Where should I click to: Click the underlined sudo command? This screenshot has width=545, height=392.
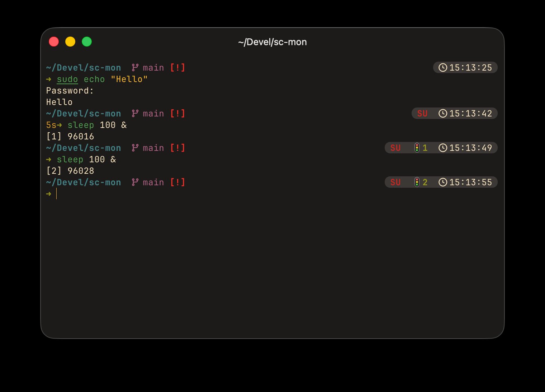click(x=67, y=79)
